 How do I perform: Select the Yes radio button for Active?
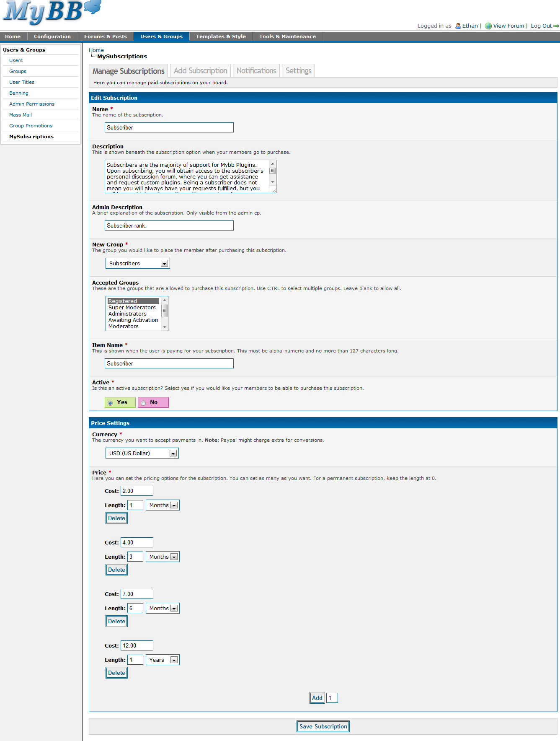coord(110,403)
